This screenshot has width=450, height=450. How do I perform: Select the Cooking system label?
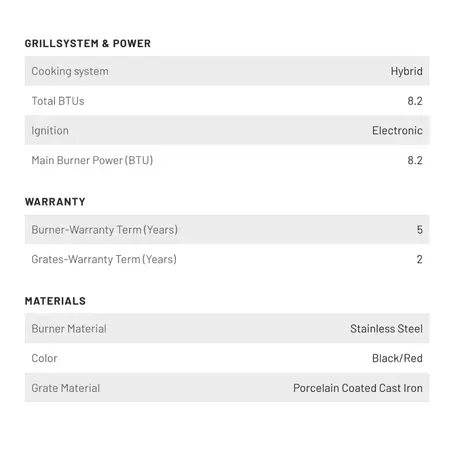tap(70, 71)
